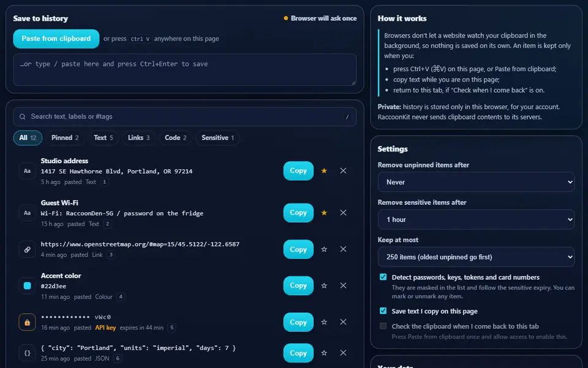
Task: Click the Guest Wi-Fi title
Action: [x=59, y=203]
